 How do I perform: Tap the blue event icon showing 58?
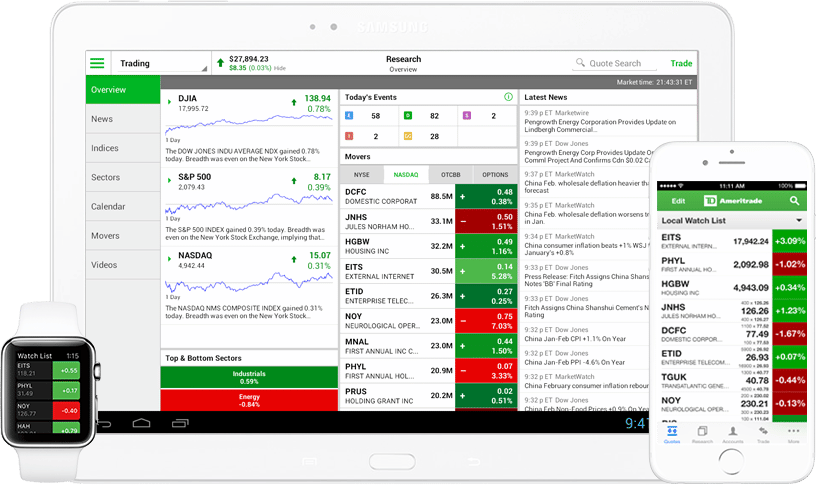coord(349,116)
